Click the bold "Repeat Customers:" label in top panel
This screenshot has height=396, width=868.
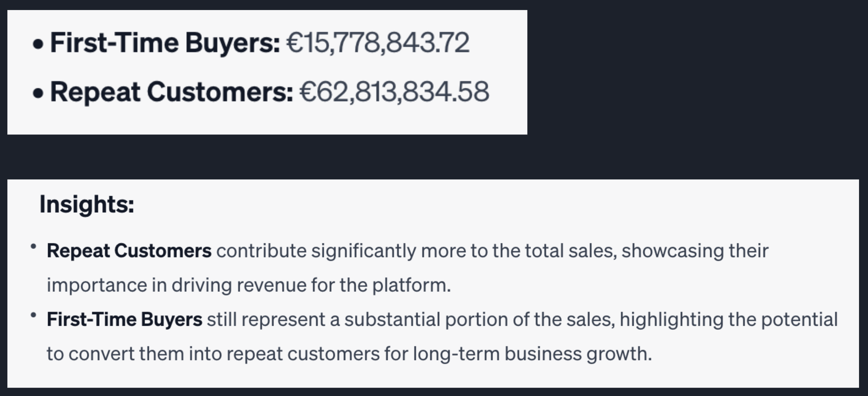(x=172, y=92)
